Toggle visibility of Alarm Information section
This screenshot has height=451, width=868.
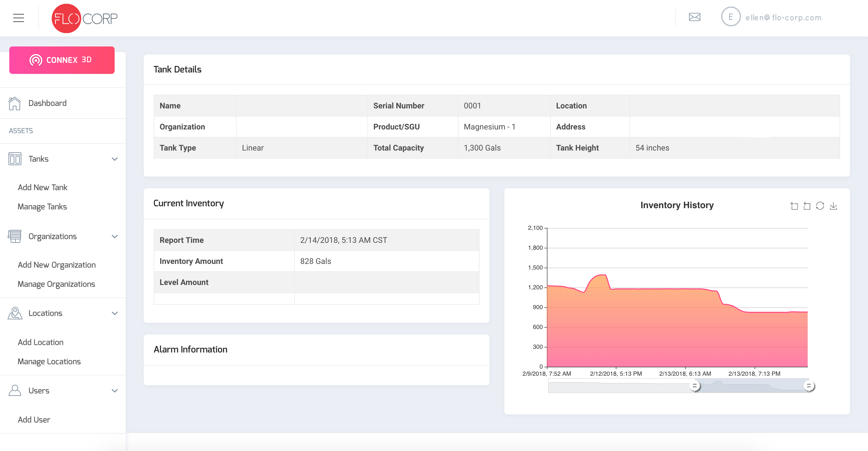(x=191, y=349)
